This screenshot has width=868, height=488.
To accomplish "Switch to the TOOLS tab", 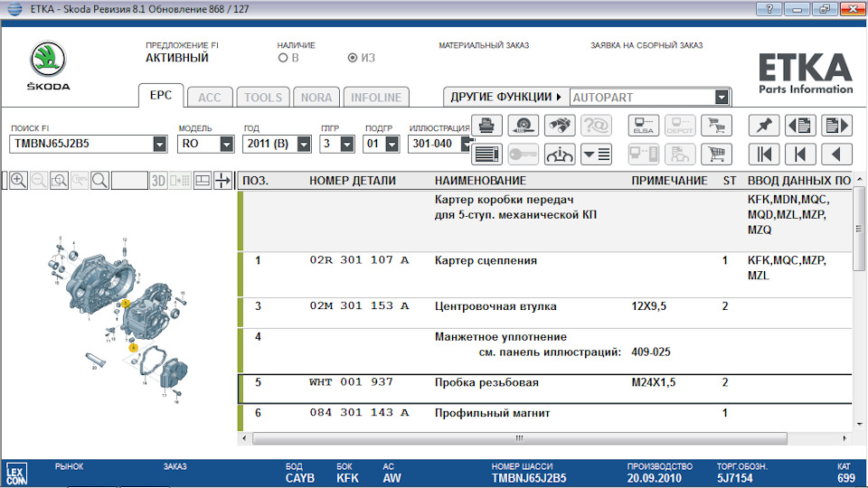I will pyautogui.click(x=263, y=98).
